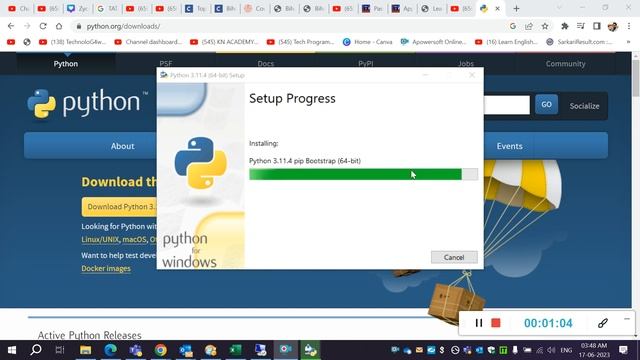The height and width of the screenshot is (360, 640).
Task: Open the browser home page
Action: point(59,26)
